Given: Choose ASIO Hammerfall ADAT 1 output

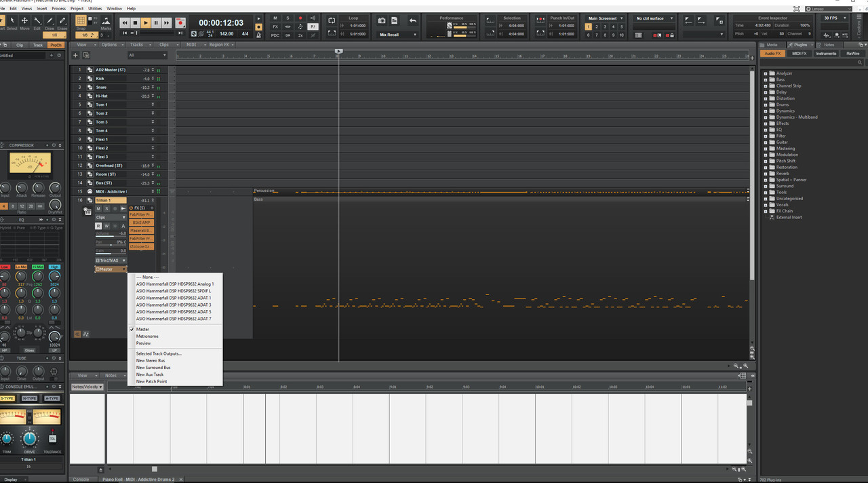Looking at the screenshot, I should [174, 298].
